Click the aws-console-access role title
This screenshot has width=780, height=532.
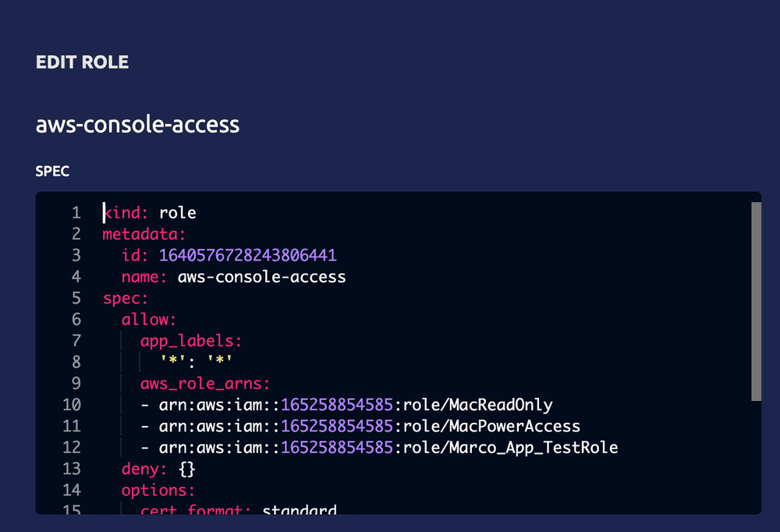(x=137, y=124)
